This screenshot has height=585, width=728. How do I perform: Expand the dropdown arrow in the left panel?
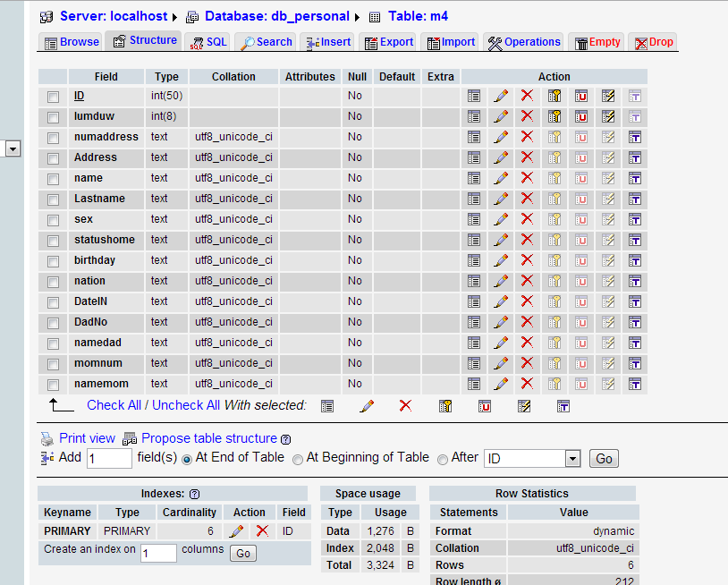[13, 148]
